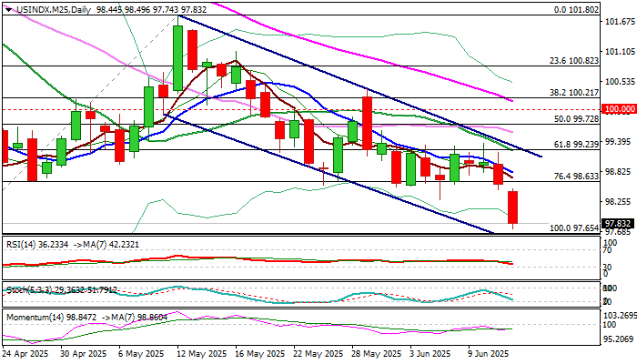The image size is (637, 364).
Task: Click the 12 May 2025 date marker
Action: pyautogui.click(x=197, y=354)
